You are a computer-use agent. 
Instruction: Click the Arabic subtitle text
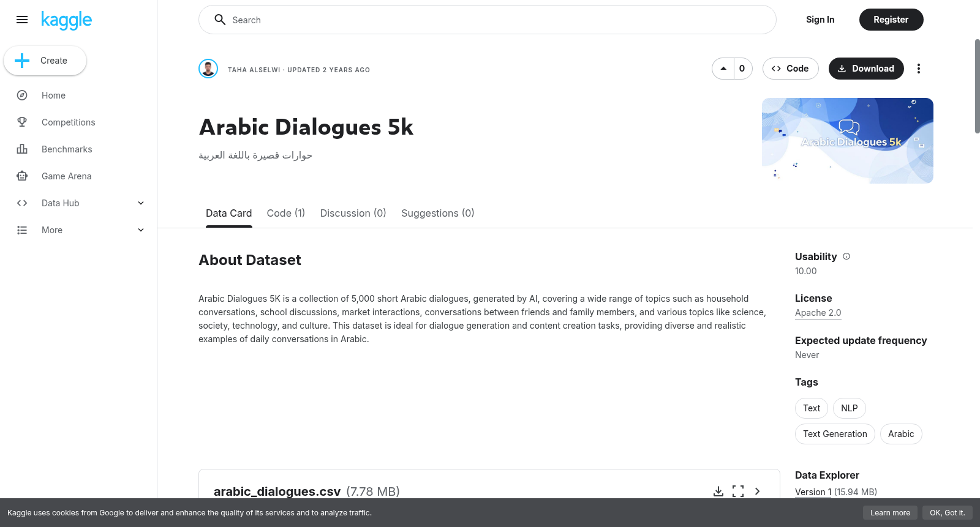tap(255, 155)
